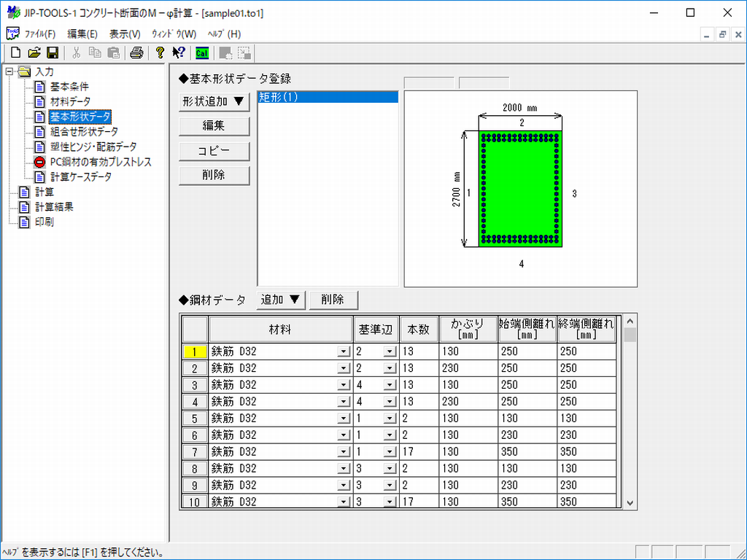
Task: Open a file with the folder icon
Action: click(34, 52)
